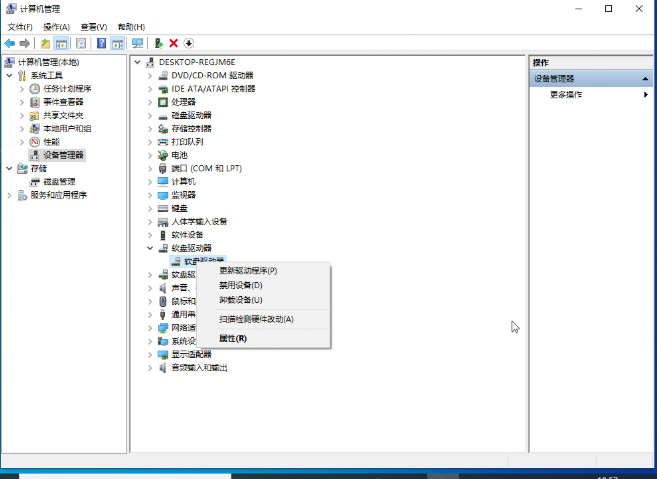Toggle the show/hide console tree toolbar icon

click(62, 43)
